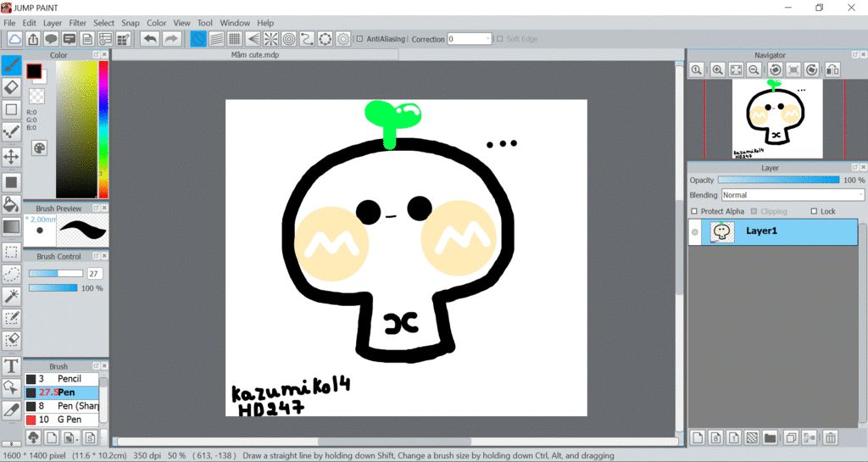Open the Correction value dropdown
868x462 pixels.
pos(487,39)
